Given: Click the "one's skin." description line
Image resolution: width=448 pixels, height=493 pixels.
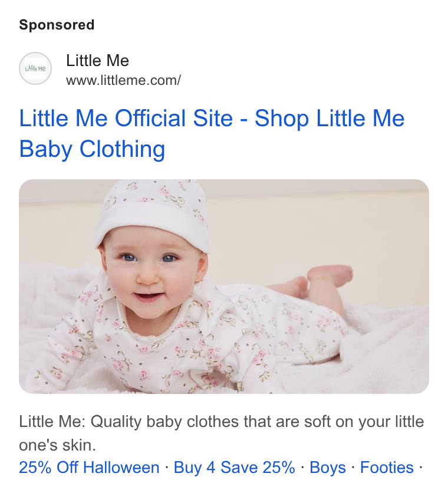Looking at the screenshot, I should [x=57, y=445].
